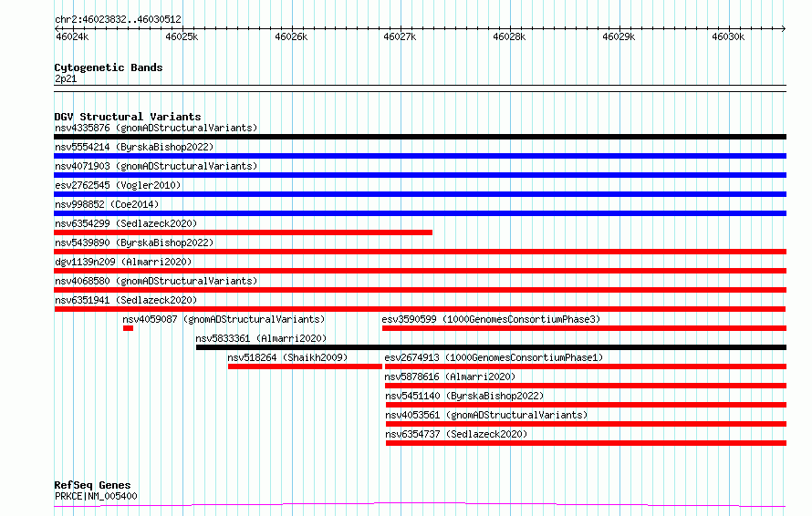This screenshot has height=516, width=812.
Task: Click the black bar under nsv4335876
Action: coord(420,137)
